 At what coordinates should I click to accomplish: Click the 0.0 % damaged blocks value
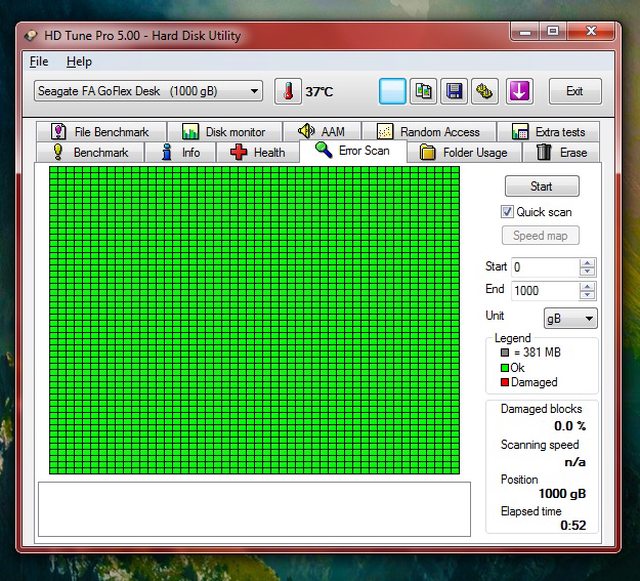(x=570, y=426)
